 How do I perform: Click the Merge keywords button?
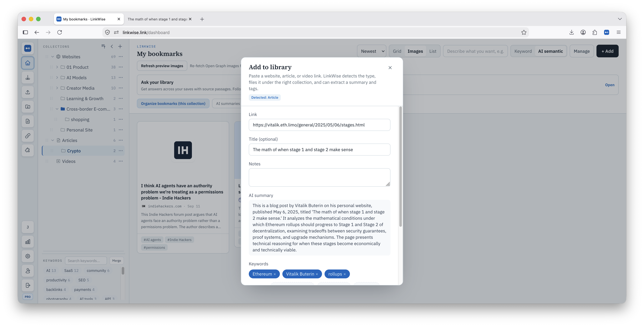pos(116,261)
